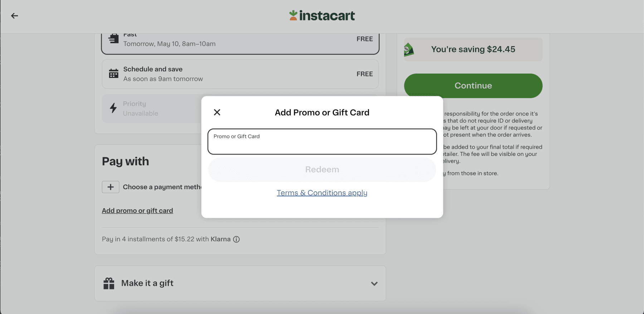Click the savings tag icon
The width and height of the screenshot is (644, 314).
pos(409,50)
